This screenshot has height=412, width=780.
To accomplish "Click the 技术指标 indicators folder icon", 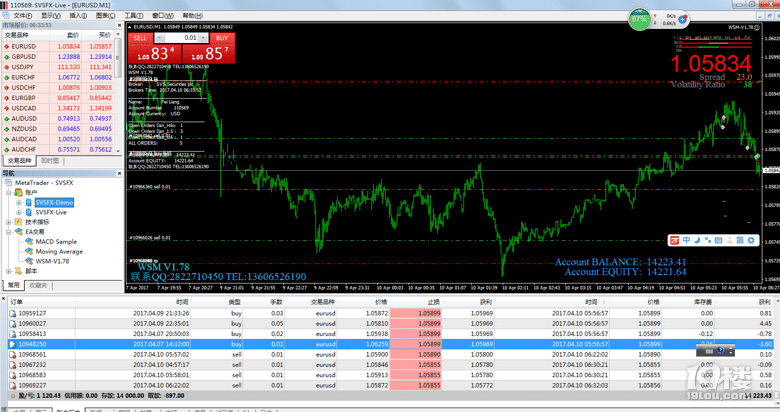I will [x=18, y=222].
